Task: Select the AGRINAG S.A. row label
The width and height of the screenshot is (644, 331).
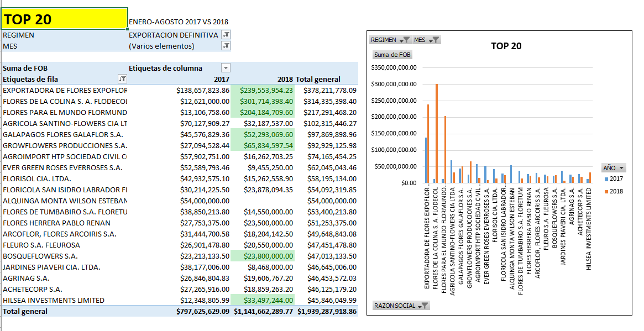Action: click(x=27, y=279)
